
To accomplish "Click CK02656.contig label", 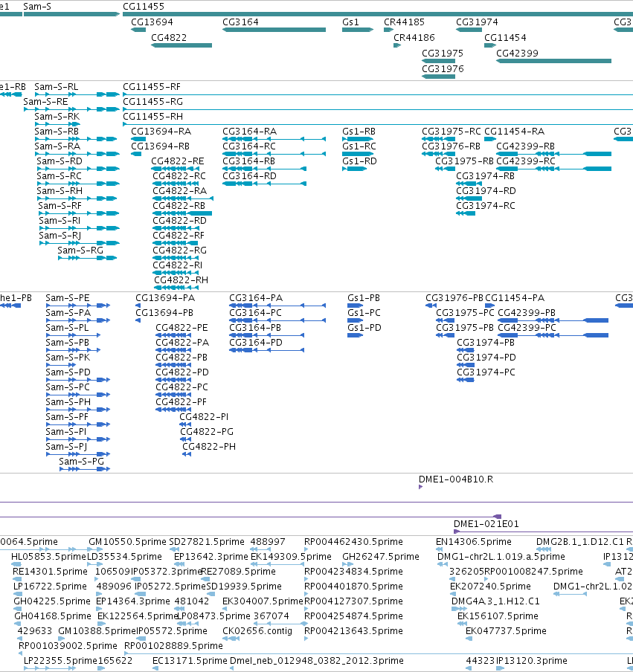I will tap(257, 631).
